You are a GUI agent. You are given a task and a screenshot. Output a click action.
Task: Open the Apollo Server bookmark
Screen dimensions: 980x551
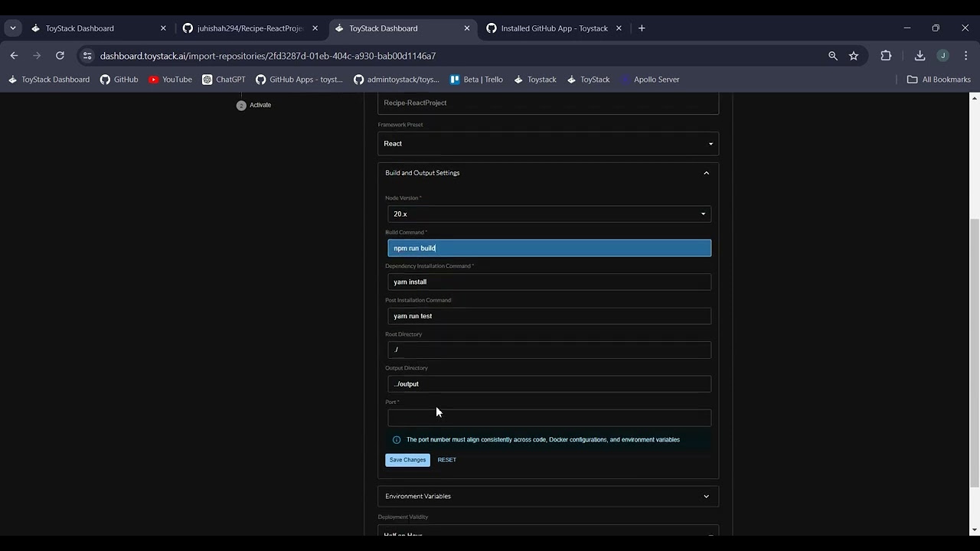tap(650, 80)
